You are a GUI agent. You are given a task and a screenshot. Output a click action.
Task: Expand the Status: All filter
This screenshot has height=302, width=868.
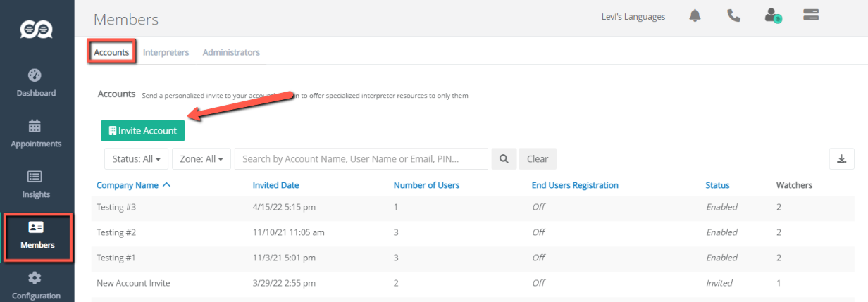(136, 159)
